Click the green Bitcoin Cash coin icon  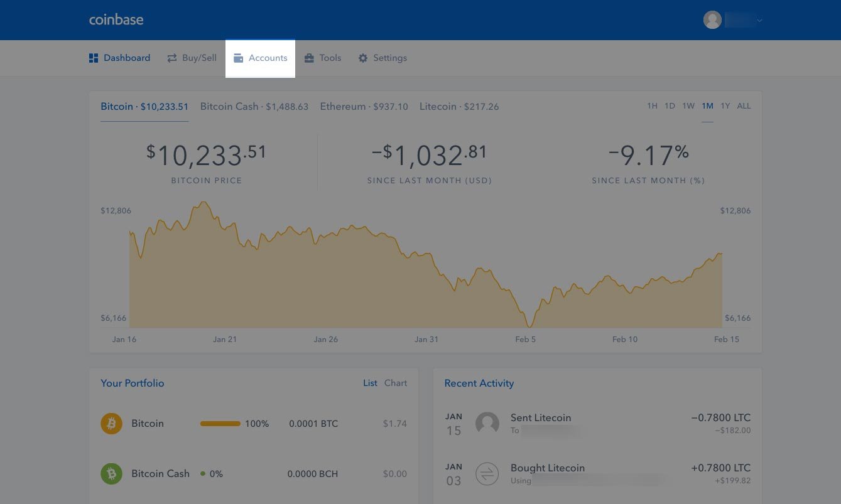click(x=112, y=474)
